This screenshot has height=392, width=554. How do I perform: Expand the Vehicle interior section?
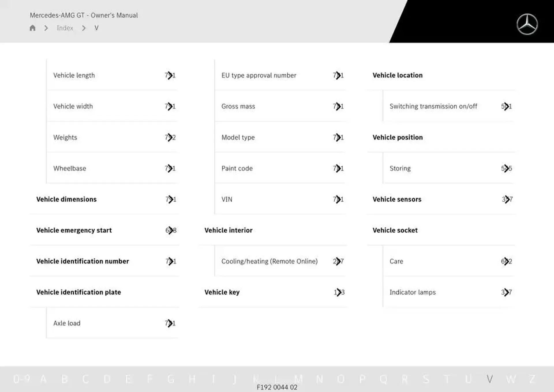pyautogui.click(x=229, y=230)
